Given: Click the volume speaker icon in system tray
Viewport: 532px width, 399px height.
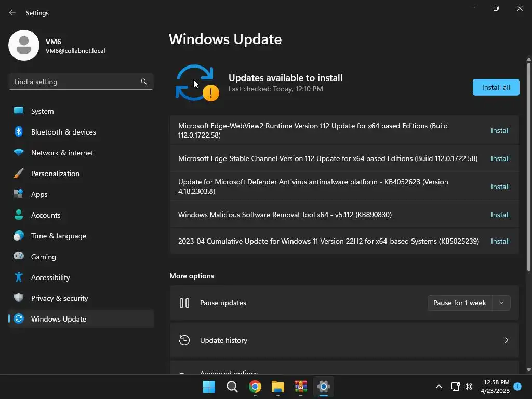Looking at the screenshot, I should coord(468,387).
